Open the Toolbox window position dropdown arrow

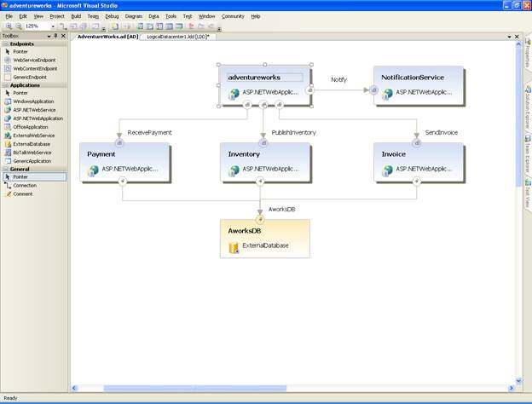tap(49, 36)
